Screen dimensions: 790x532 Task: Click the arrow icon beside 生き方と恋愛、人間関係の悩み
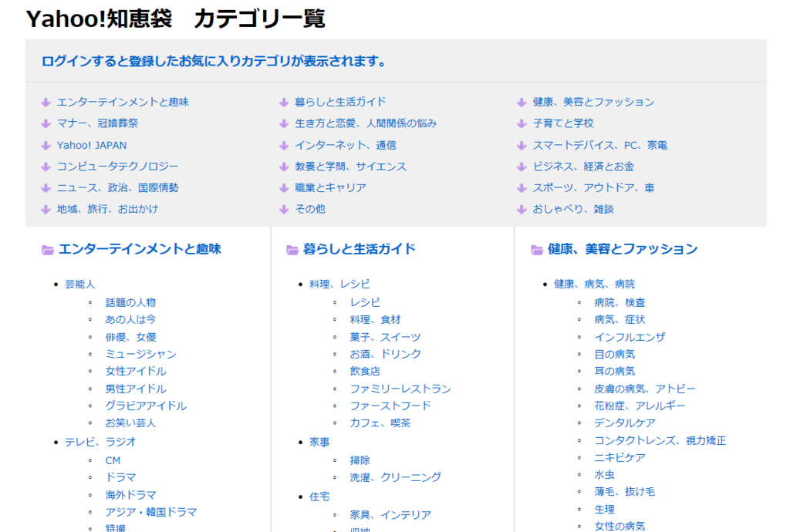[x=284, y=123]
